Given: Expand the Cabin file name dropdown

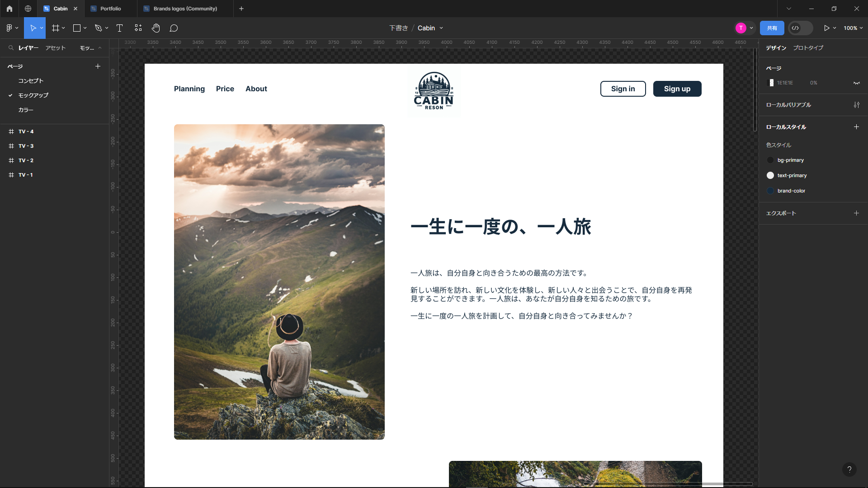Looking at the screenshot, I should (441, 28).
